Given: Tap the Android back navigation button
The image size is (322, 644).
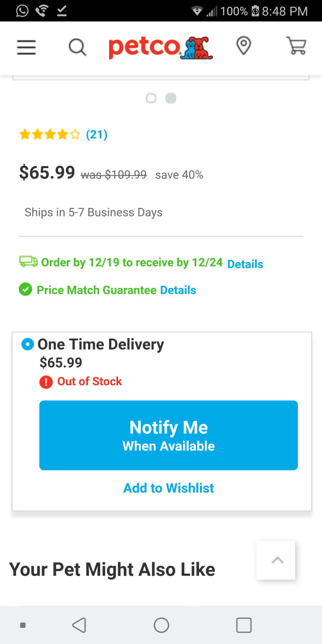Looking at the screenshot, I should (79, 625).
